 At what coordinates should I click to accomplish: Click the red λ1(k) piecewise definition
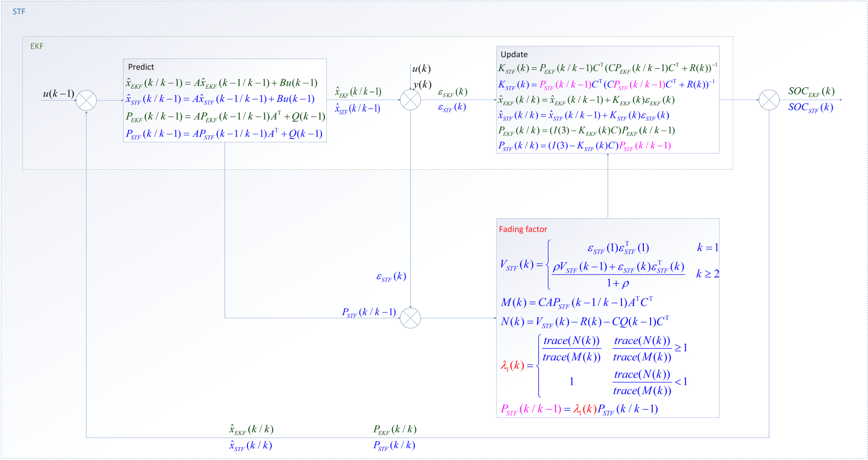click(594, 366)
